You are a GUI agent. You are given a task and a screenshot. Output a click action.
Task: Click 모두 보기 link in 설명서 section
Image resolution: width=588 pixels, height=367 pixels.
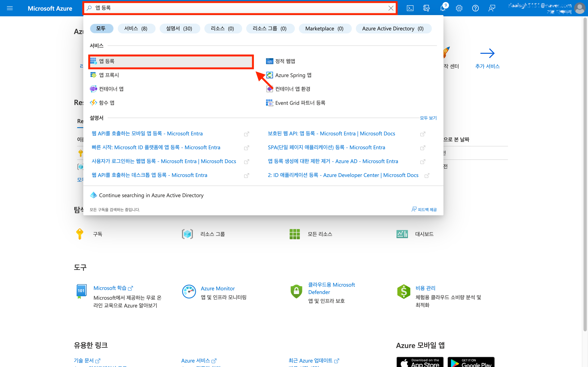click(x=428, y=118)
